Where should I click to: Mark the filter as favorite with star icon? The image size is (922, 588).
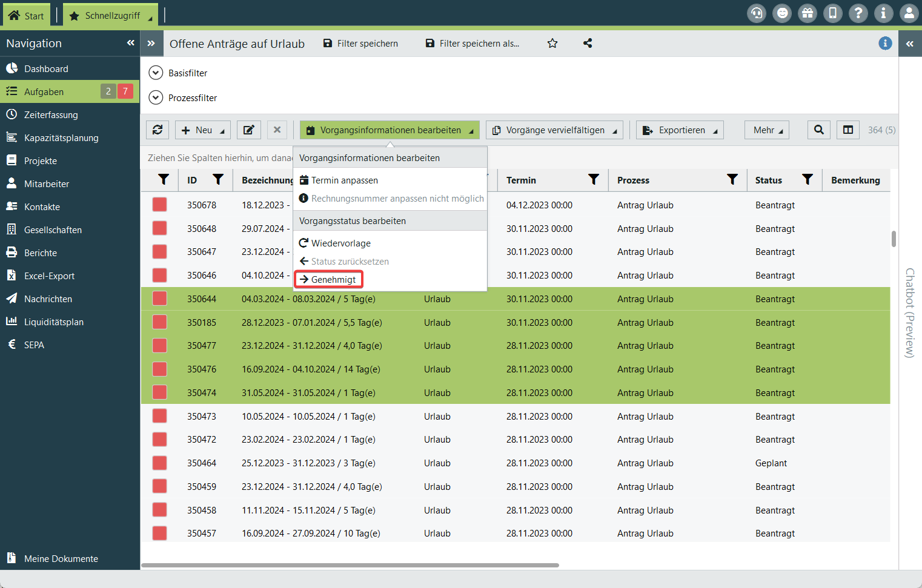point(552,44)
